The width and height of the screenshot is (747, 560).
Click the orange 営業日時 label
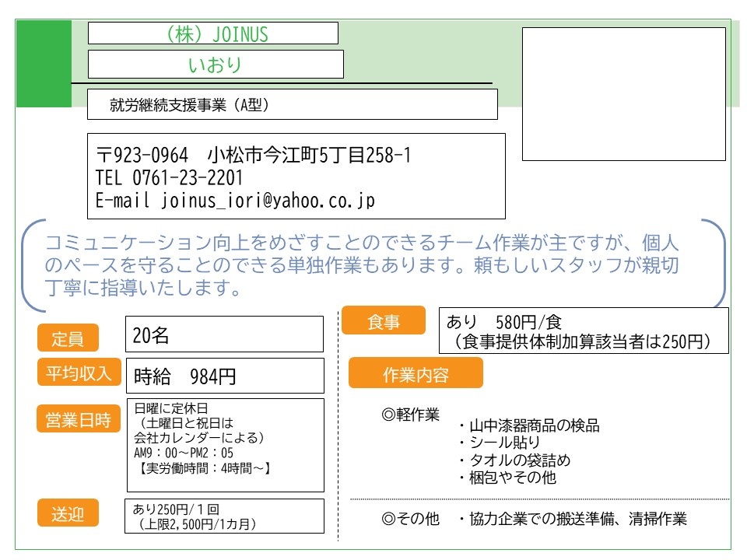(79, 418)
